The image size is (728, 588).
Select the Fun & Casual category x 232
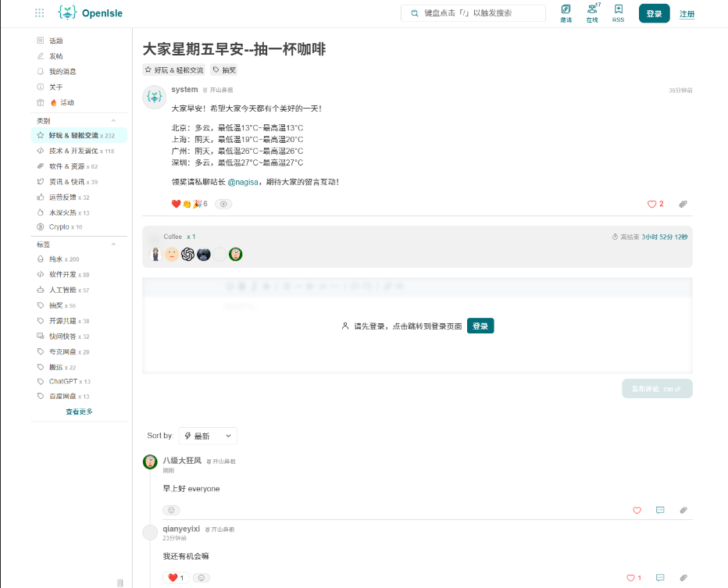(x=79, y=136)
